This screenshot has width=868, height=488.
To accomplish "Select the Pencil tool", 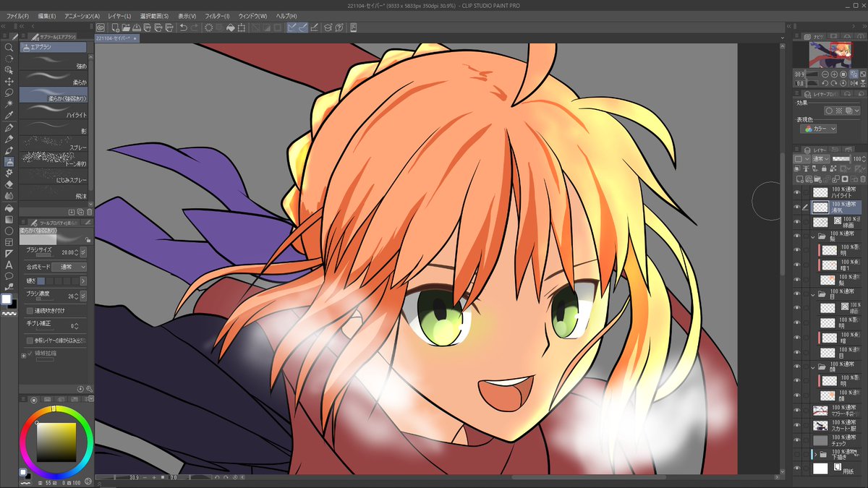I will 9,139.
